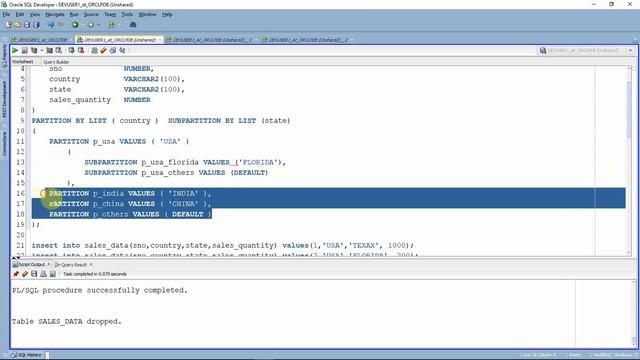Image resolution: width=640 pixels, height=360 pixels.
Task: Click the red pin icon in Script Output
Action: (x=16, y=274)
